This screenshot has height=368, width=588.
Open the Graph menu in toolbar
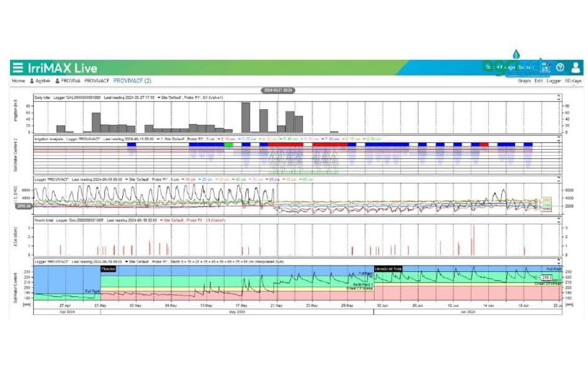(x=524, y=81)
